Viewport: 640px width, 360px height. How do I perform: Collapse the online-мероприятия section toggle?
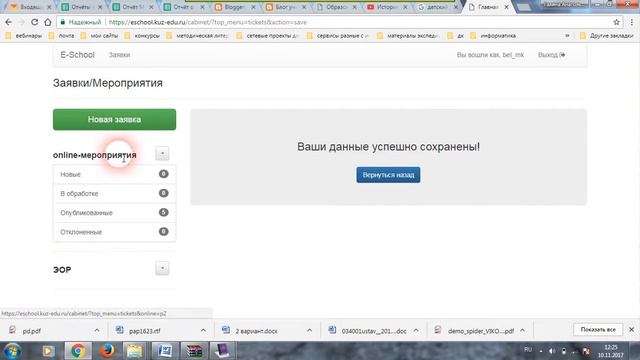click(x=162, y=153)
